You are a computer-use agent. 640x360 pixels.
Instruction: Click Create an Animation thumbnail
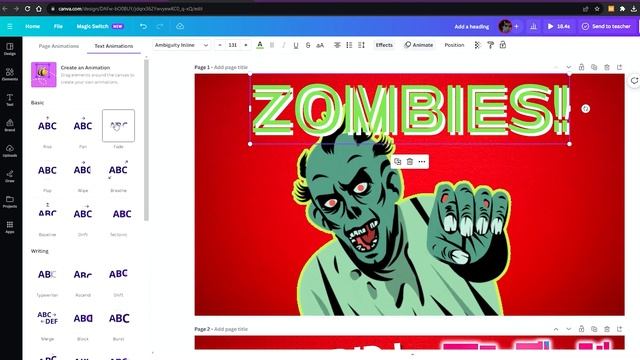44,74
